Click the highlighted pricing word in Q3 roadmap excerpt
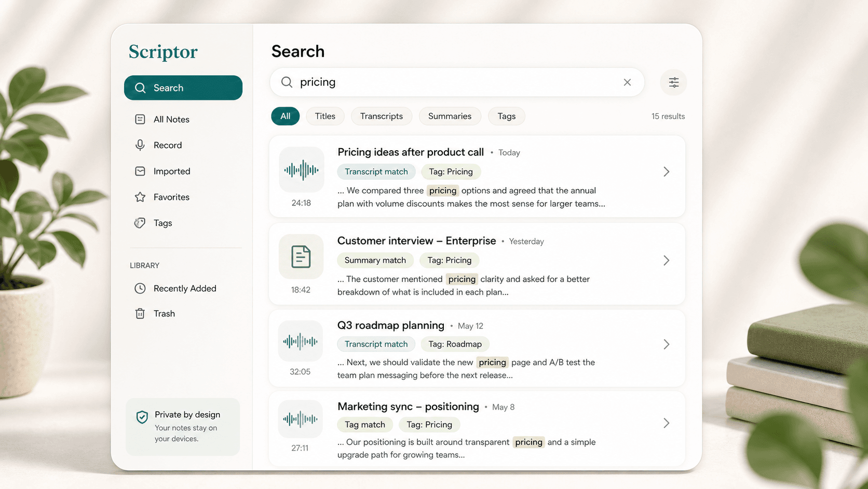The image size is (868, 489). pyautogui.click(x=492, y=362)
